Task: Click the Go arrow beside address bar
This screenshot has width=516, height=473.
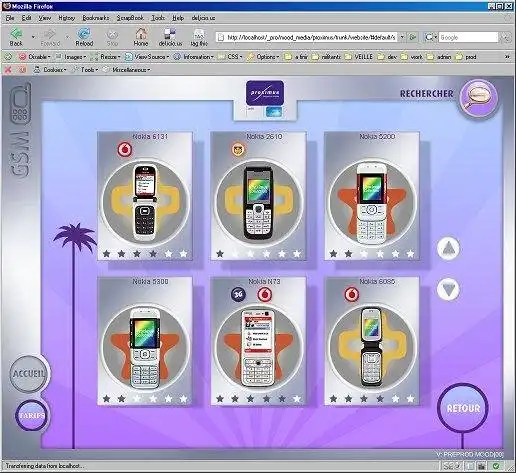Action: (413, 37)
